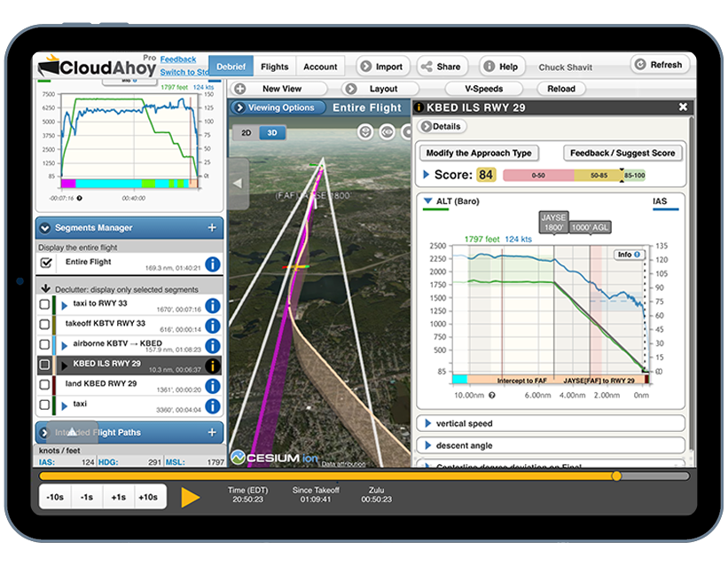The width and height of the screenshot is (728, 566).
Task: Check the airborne KBTV to KBED checkbox
Action: [44, 344]
